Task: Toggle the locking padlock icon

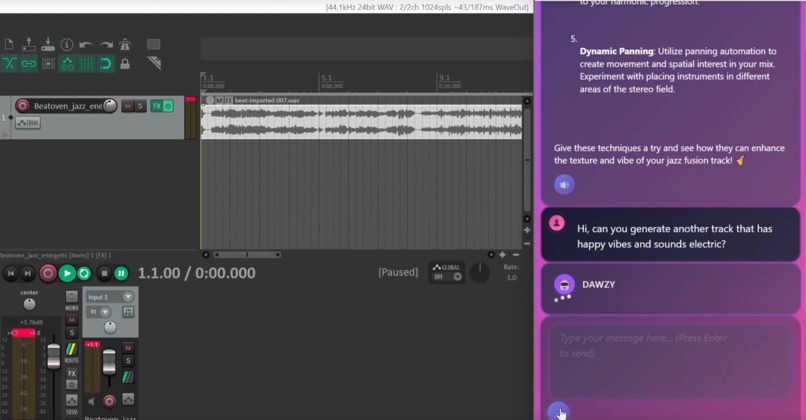Action: click(125, 64)
